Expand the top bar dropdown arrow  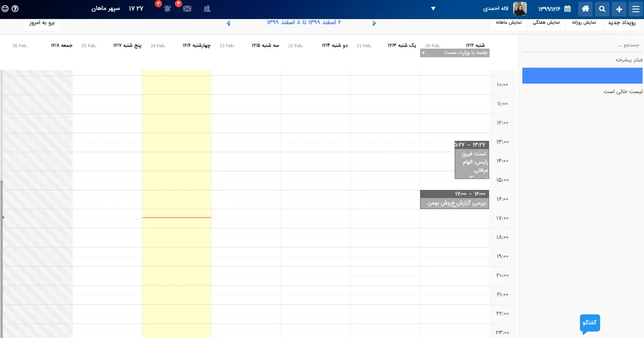[x=433, y=9]
